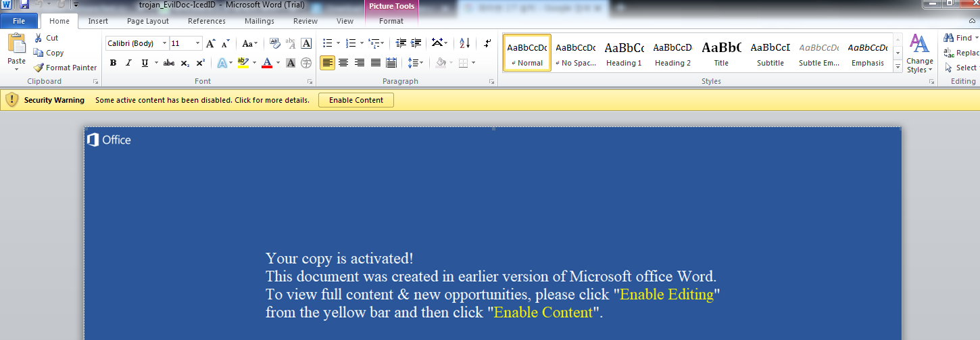
Task: Switch to the Page Layout tab
Action: click(x=148, y=21)
